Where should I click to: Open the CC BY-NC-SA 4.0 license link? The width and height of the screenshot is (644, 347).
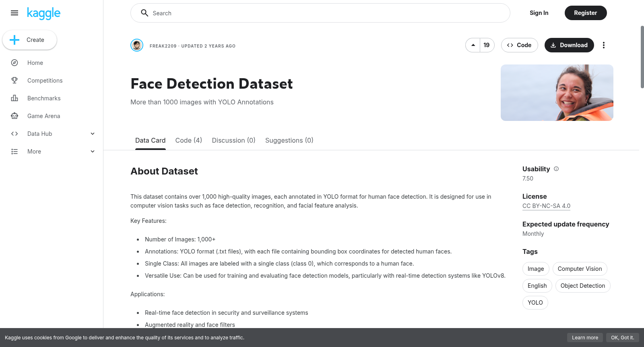[546, 206]
